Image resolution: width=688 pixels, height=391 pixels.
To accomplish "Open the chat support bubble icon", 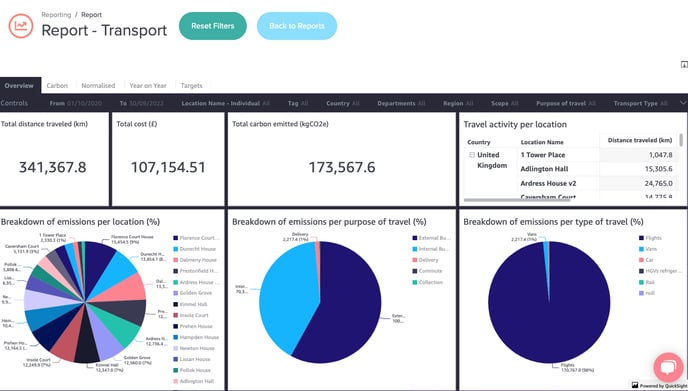I will pos(668,367).
